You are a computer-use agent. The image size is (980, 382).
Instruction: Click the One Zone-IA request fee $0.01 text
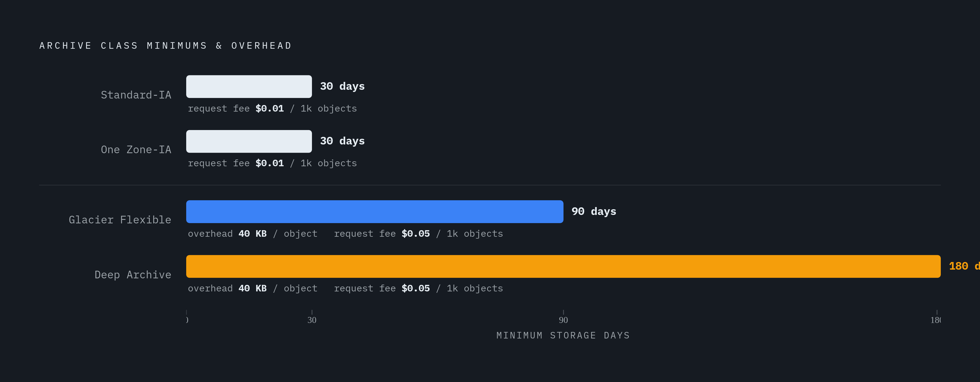point(272,164)
